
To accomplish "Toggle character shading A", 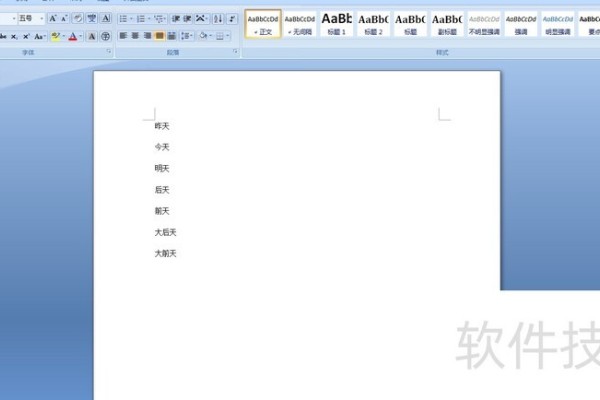I will pyautogui.click(x=92, y=37).
